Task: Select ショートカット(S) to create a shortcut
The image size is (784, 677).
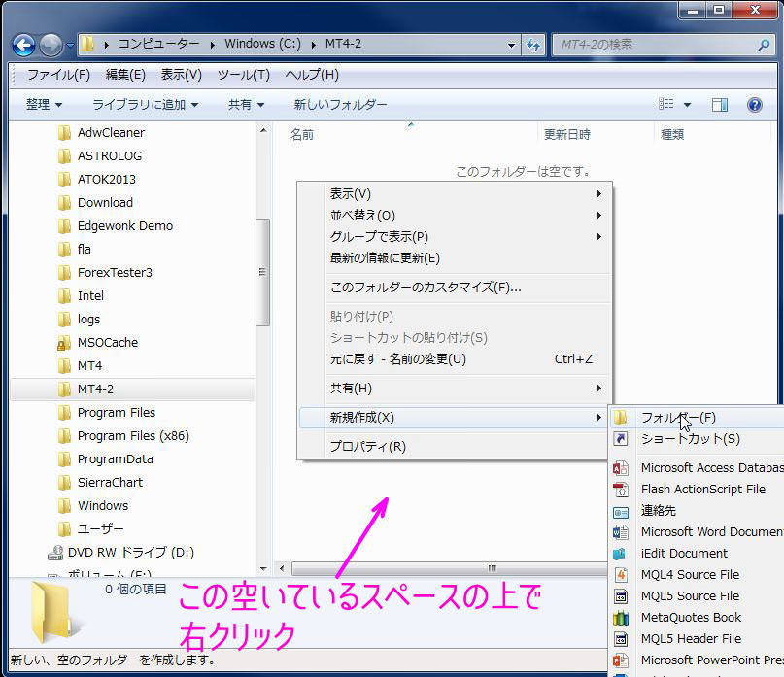Action: coord(682,438)
